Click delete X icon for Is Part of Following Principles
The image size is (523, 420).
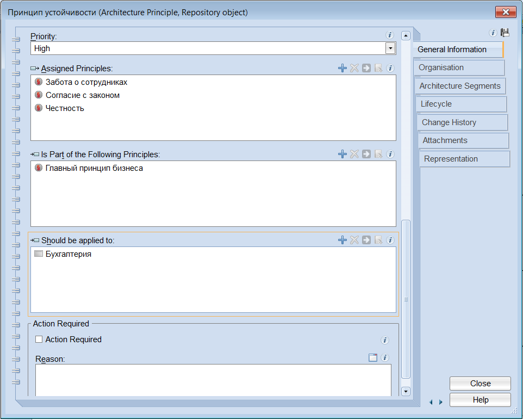coord(354,154)
